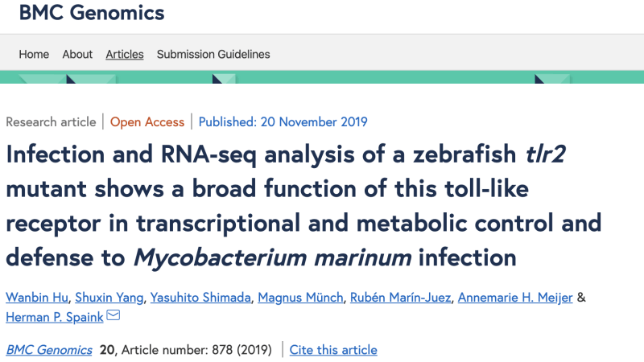644x362 pixels.
Task: Open author Magnus Münch link
Action: pos(300,297)
